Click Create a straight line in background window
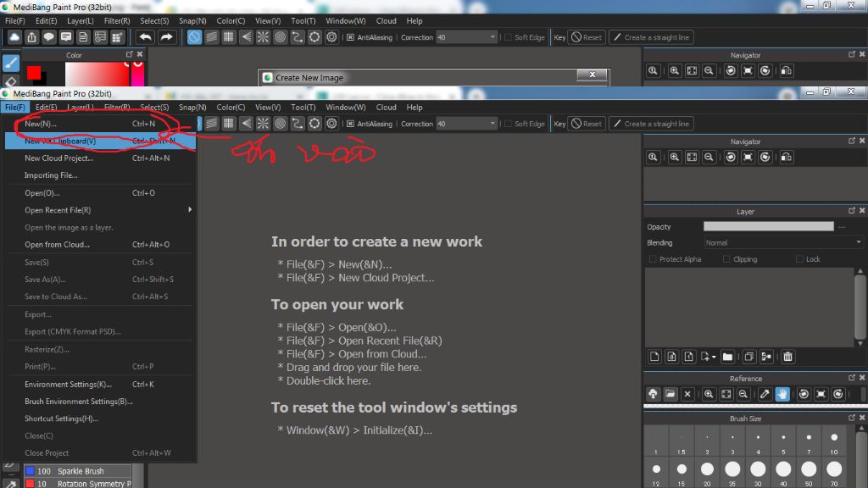Viewport: 868px width, 488px height. (x=651, y=37)
